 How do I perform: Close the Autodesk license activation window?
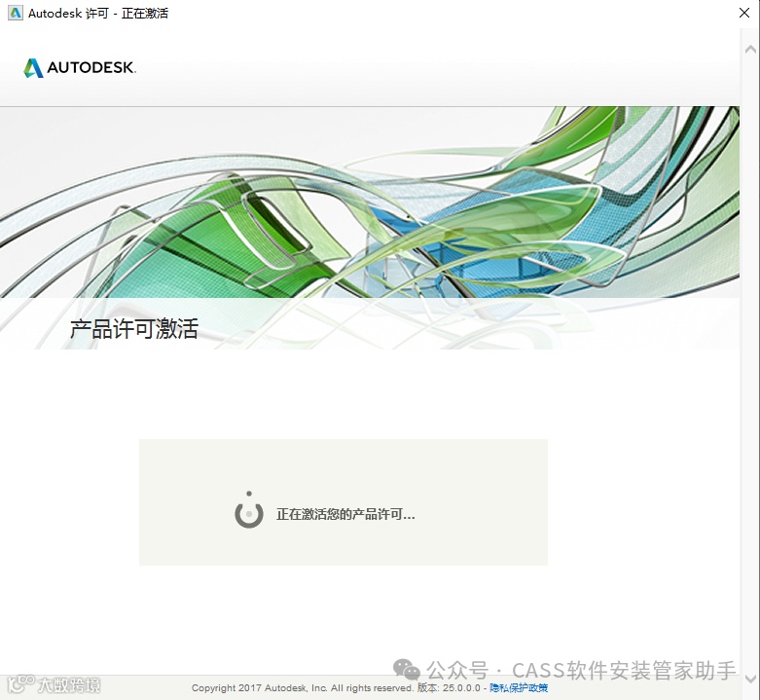tap(744, 13)
